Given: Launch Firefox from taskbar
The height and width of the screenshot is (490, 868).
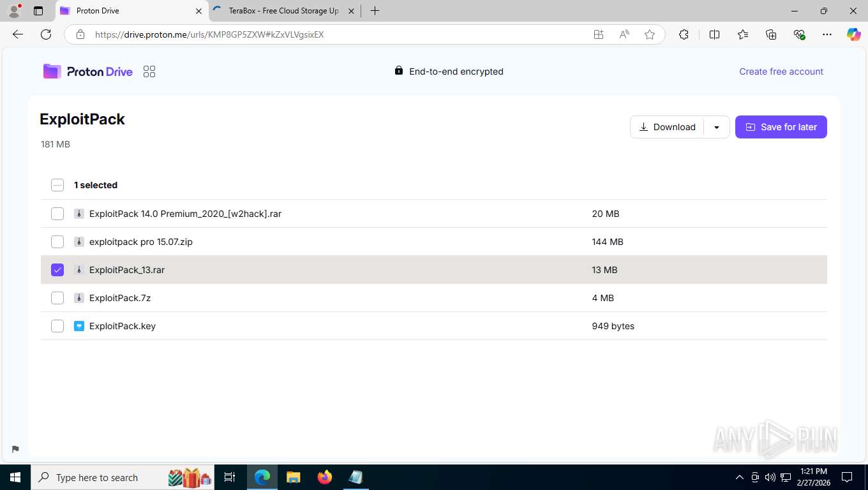Looking at the screenshot, I should click(x=325, y=477).
